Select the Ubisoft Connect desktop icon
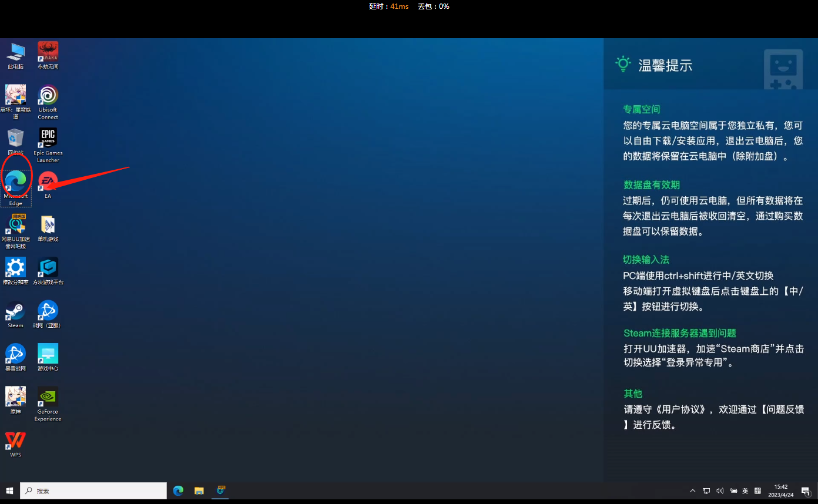Viewport: 818px width, 504px height. [48, 96]
